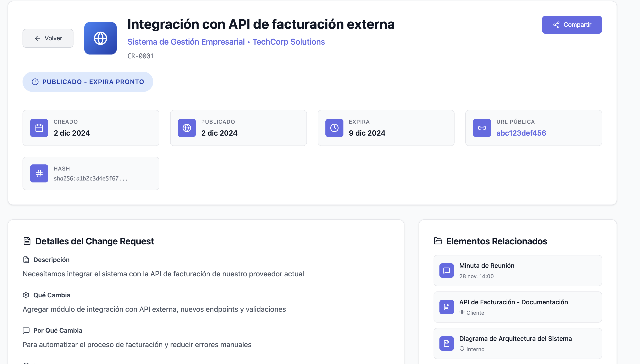Click the chat icon beside Minuta de Reunión
This screenshot has height=364, width=640.
pyautogui.click(x=446, y=271)
